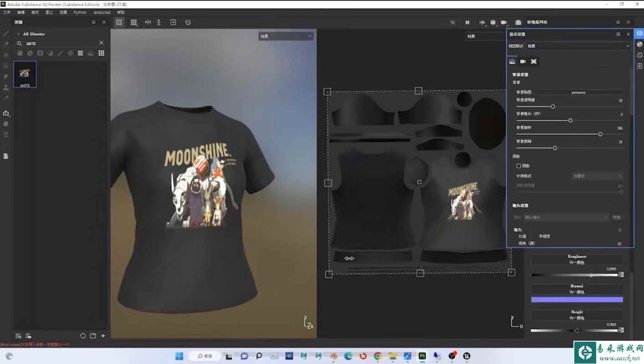
Task: Switch to viewport settings tab icon
Action: coord(534,61)
